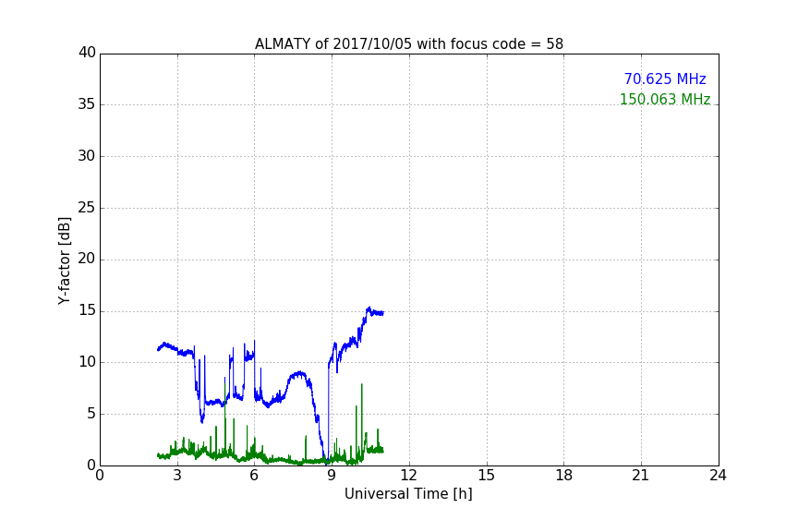Image resolution: width=798 pixels, height=532 pixels.
Task: Click the y-axis tick label '25'
Action: pos(87,208)
